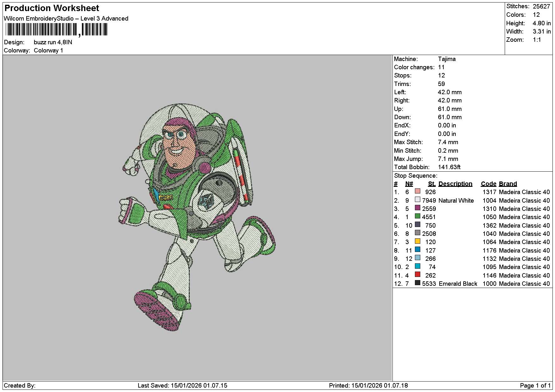Click the Machine value 'Tajima'
This screenshot has height=392, width=555.
point(447,59)
